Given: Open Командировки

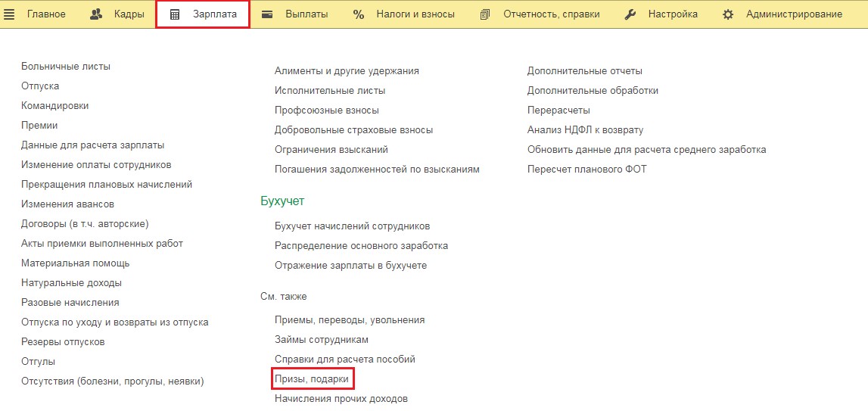Looking at the screenshot, I should [x=54, y=106].
